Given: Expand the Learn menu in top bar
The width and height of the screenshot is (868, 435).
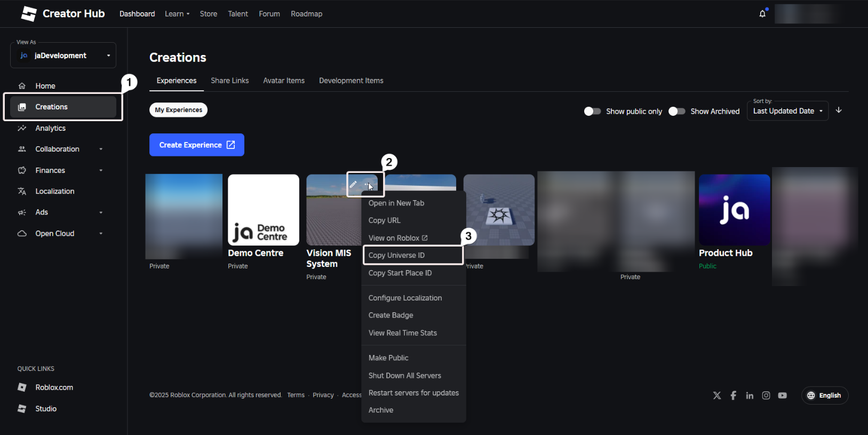Looking at the screenshot, I should coord(177,14).
